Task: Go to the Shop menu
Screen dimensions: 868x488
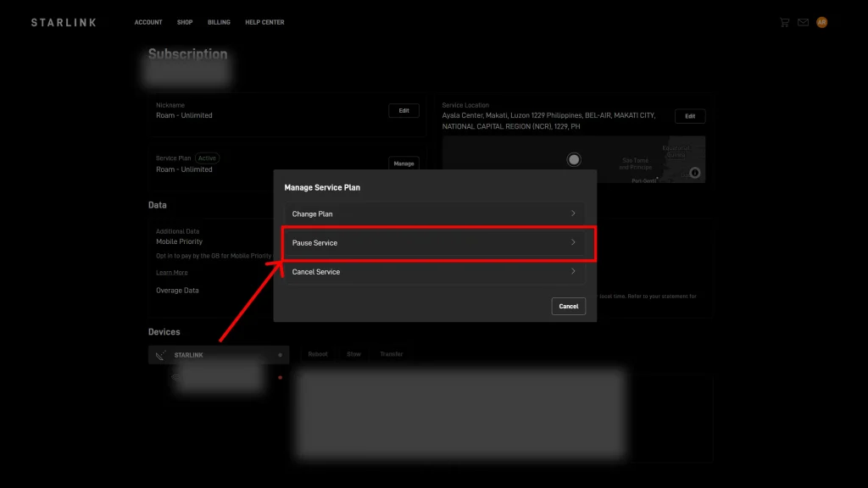Action: 185,22
